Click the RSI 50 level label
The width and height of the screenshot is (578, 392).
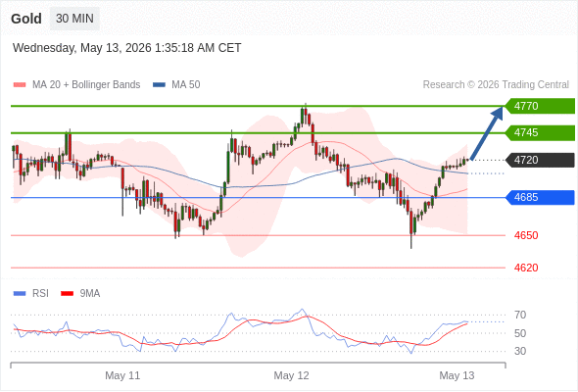click(x=520, y=333)
